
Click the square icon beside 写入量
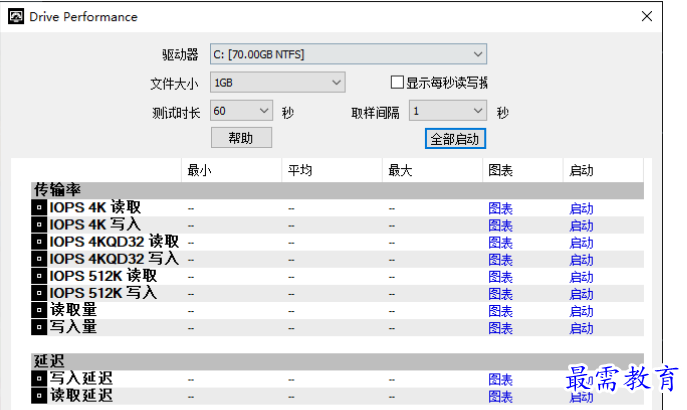(39, 327)
